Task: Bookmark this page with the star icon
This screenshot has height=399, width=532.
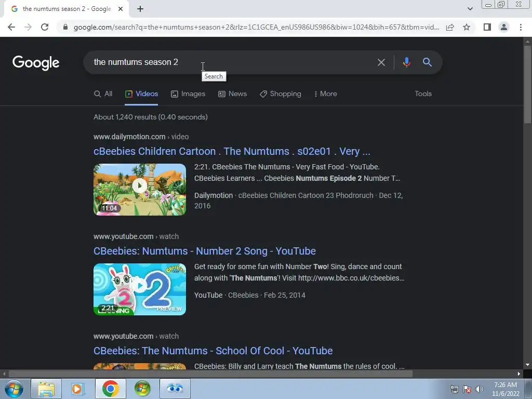Action: tap(467, 27)
